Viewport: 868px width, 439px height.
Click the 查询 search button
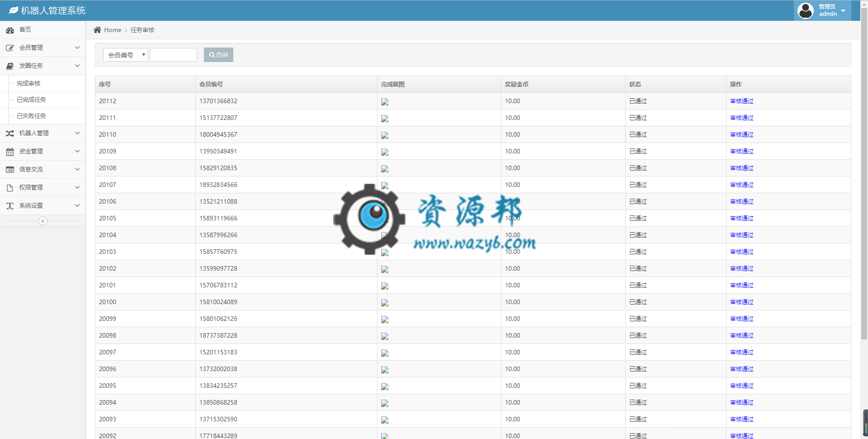[218, 55]
